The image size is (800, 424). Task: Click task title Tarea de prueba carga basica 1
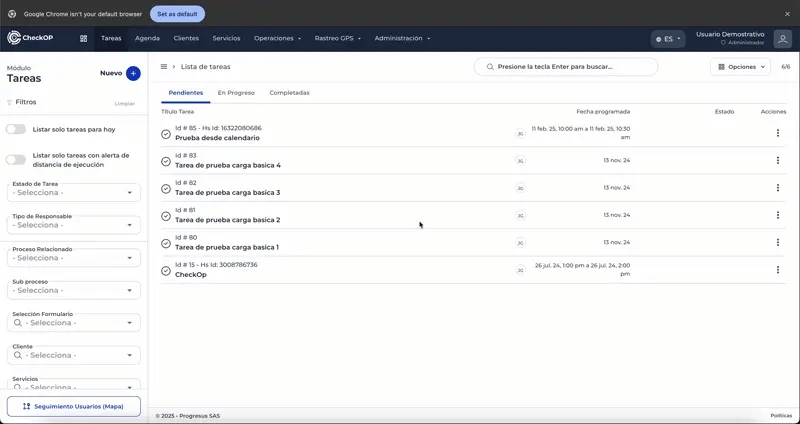(227, 247)
